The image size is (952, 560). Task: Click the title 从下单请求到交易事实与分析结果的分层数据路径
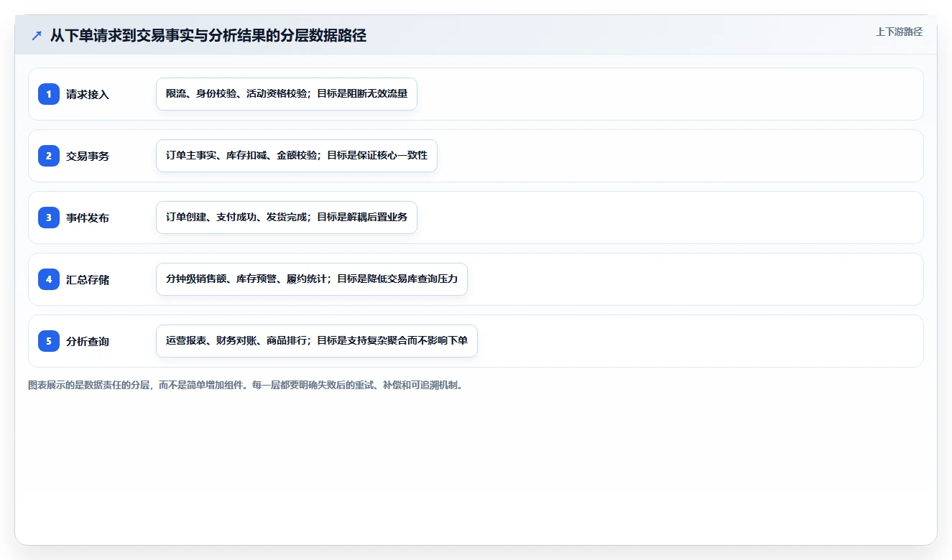(x=208, y=35)
